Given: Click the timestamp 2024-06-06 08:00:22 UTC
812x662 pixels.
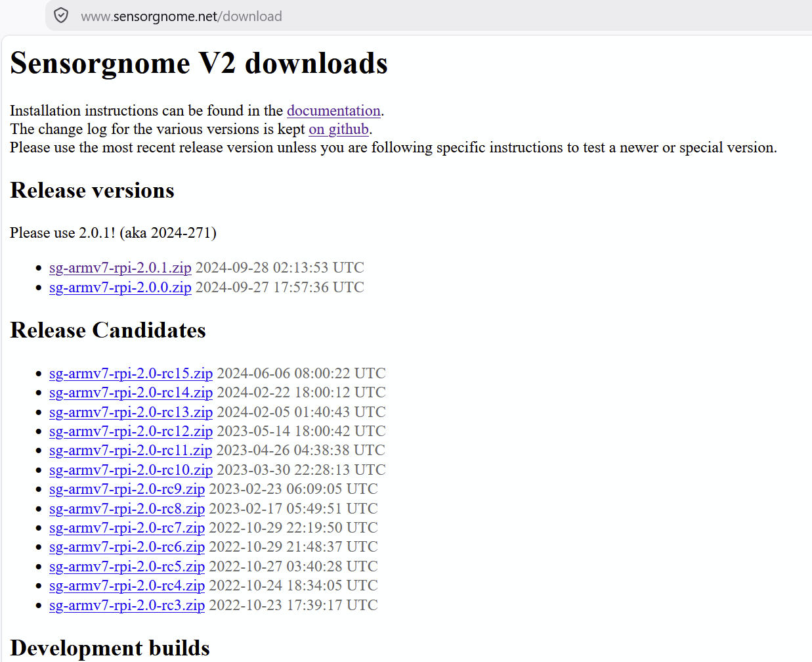Looking at the screenshot, I should [301, 373].
